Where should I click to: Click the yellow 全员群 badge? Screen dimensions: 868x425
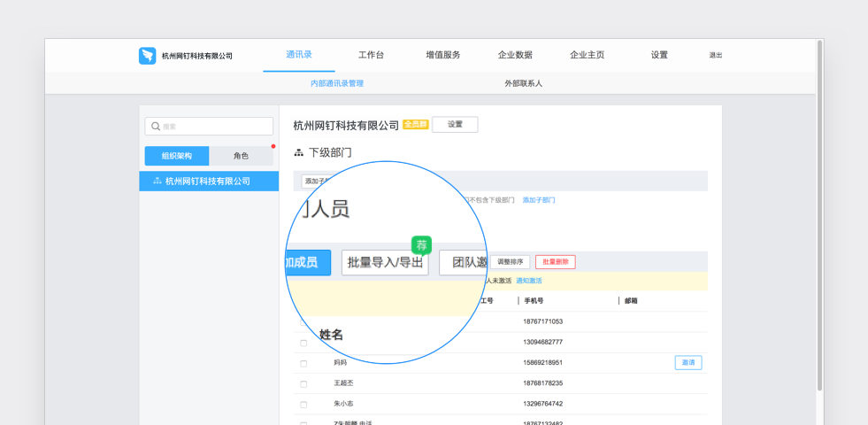pos(415,125)
